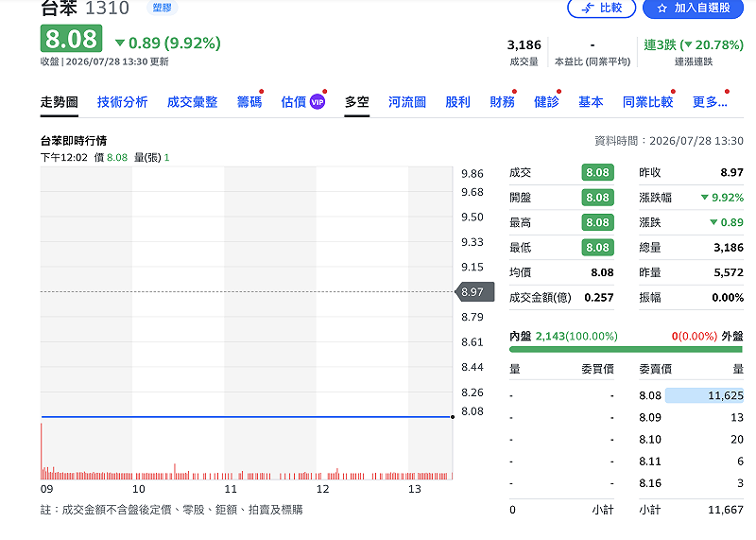Click the 9.86 top axis label
The width and height of the screenshot is (756, 540).
click(472, 174)
